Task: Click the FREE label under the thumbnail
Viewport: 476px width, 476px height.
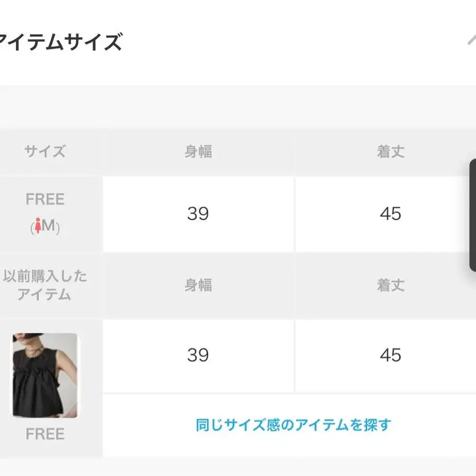Action: point(45,434)
